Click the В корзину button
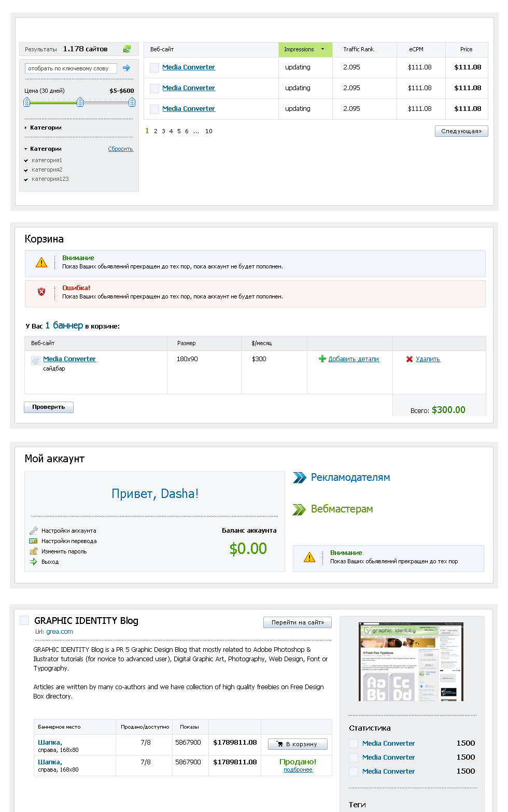 pos(298,744)
